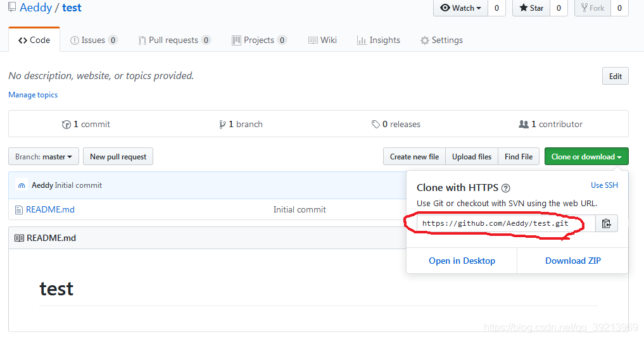Click the repository book icon before Aeddy
This screenshot has height=339, width=644.
[12, 7]
